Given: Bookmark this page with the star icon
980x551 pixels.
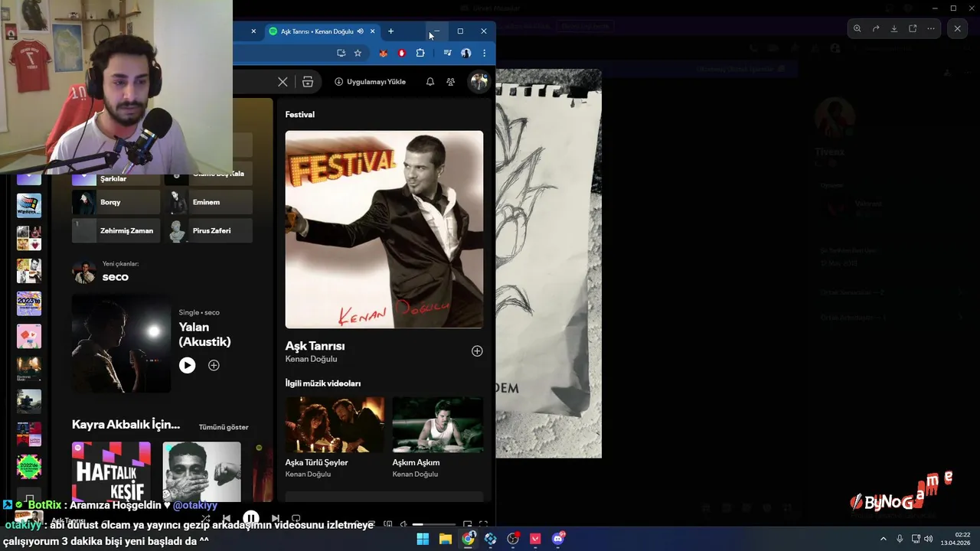Looking at the screenshot, I should point(358,53).
